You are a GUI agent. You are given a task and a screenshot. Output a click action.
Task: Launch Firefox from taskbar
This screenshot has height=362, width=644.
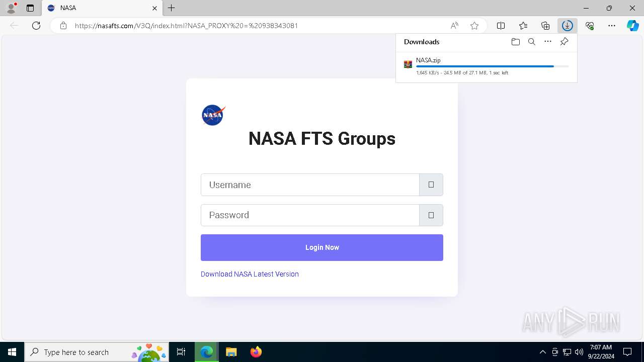pos(256,352)
